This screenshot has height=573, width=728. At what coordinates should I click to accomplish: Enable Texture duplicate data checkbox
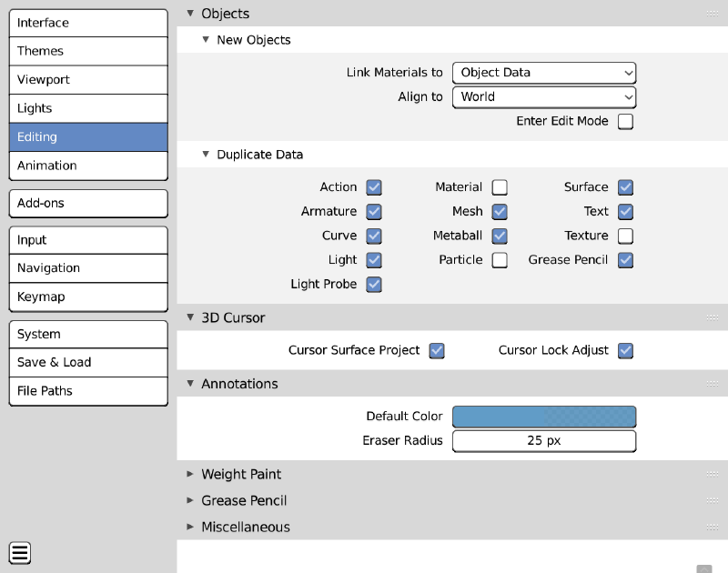click(625, 236)
